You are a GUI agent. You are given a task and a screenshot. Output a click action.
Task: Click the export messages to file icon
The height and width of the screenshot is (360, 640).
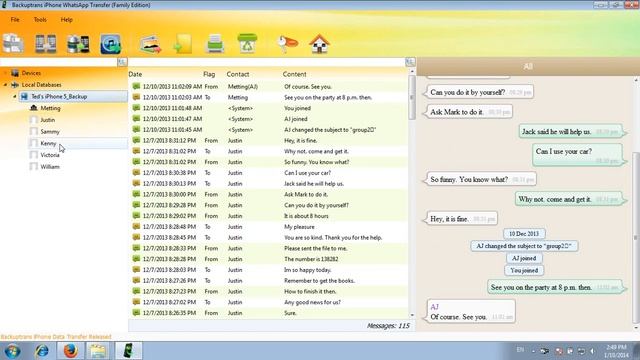182,44
